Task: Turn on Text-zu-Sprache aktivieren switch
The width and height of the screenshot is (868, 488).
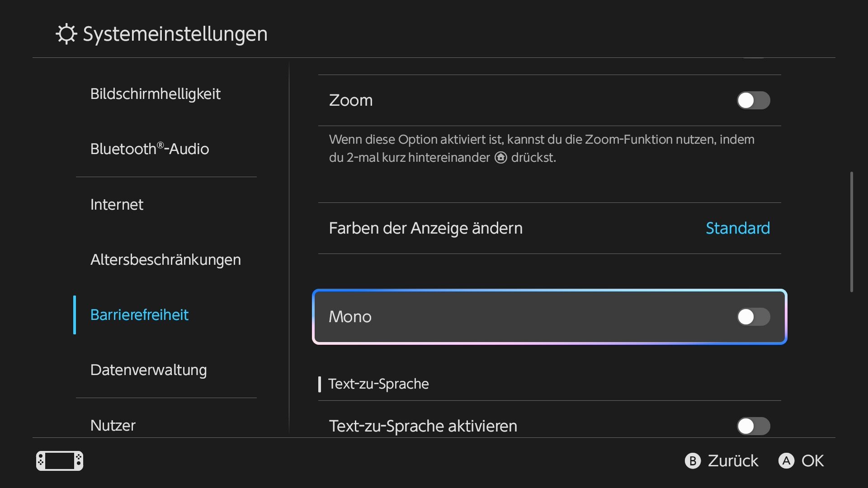Action: point(753,426)
